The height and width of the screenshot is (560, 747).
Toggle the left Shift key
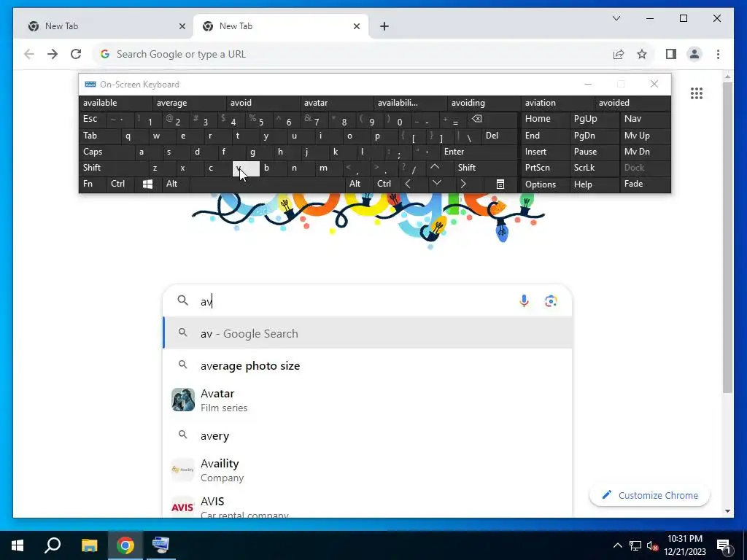click(113, 168)
